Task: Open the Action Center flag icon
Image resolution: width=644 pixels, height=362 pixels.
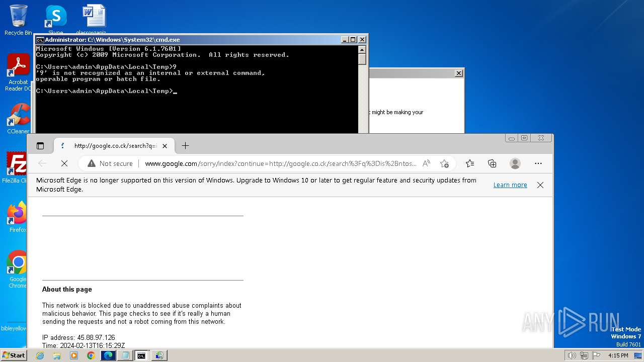Action: click(x=596, y=355)
